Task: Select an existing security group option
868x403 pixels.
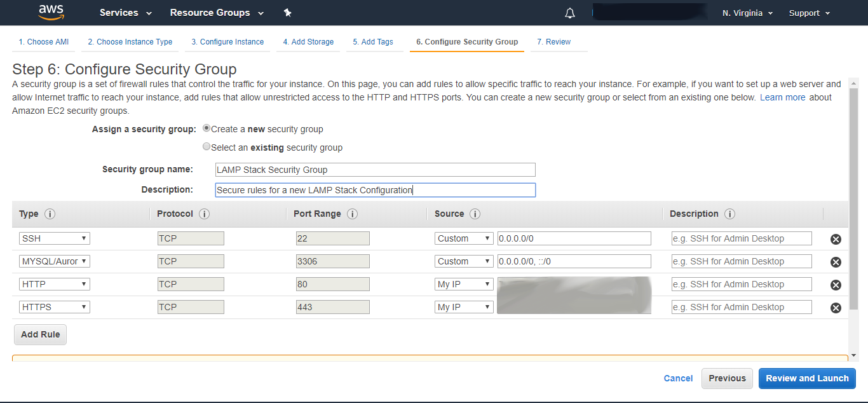Action: (x=207, y=147)
